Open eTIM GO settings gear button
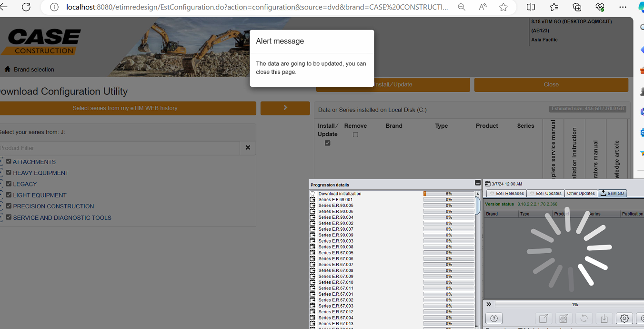Image resolution: width=644 pixels, height=329 pixels. tap(624, 319)
